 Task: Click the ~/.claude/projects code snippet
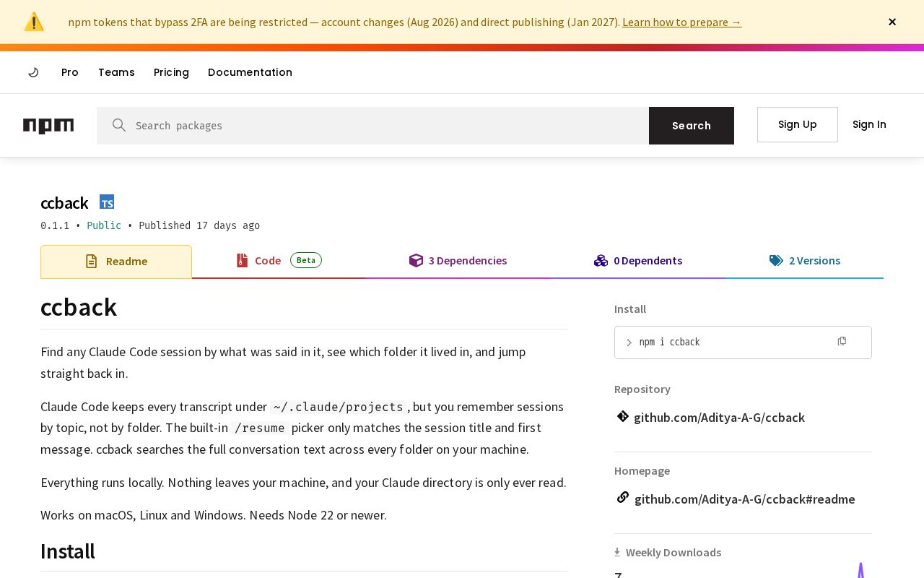click(x=338, y=407)
